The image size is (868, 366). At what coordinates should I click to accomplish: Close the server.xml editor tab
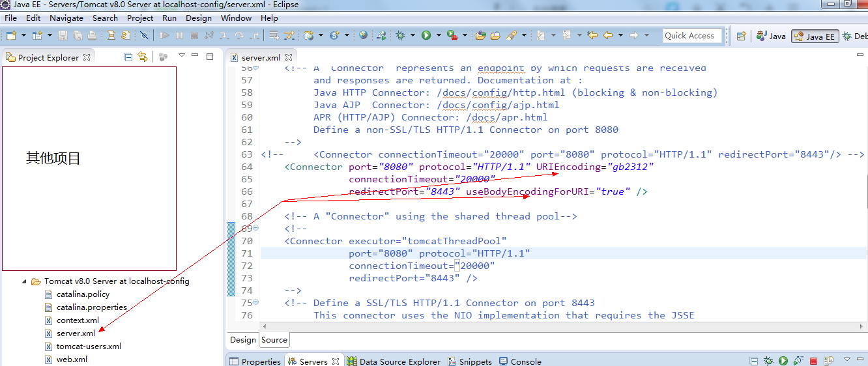coord(289,57)
